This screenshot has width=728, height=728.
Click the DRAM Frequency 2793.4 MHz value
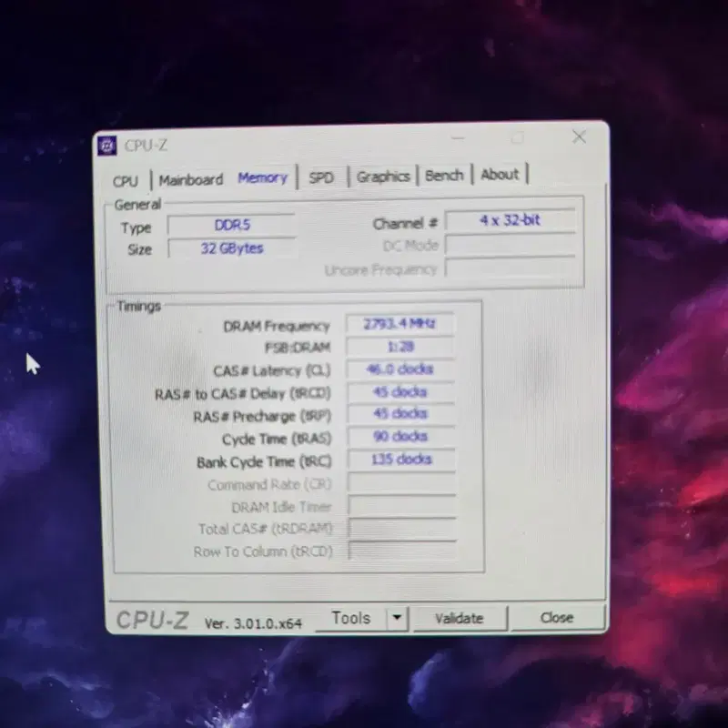[x=399, y=324]
